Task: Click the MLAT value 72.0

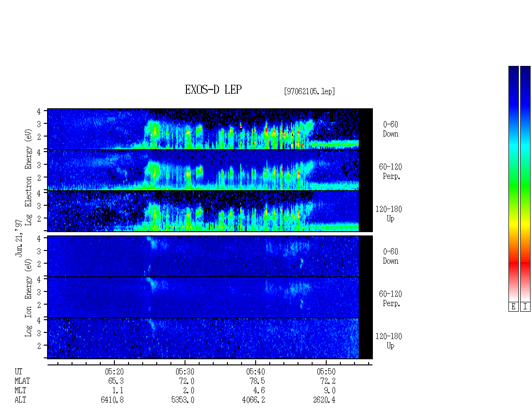Action: (186, 381)
